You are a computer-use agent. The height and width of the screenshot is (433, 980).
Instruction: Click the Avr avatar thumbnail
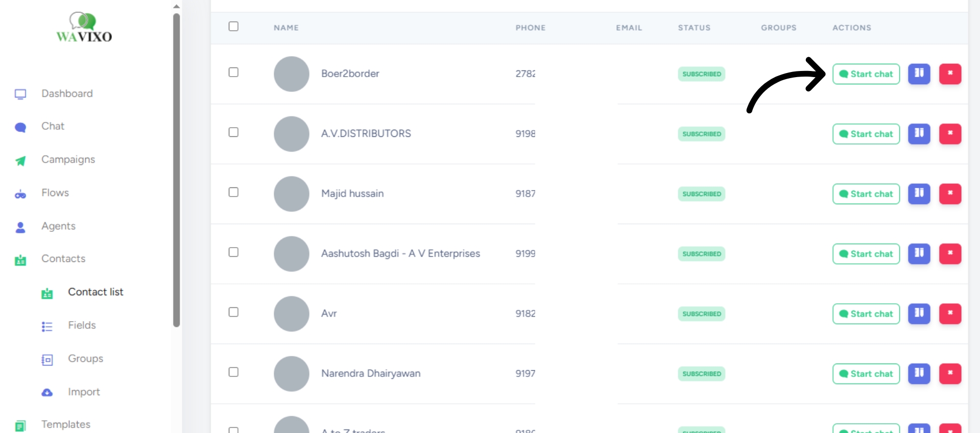tap(292, 314)
